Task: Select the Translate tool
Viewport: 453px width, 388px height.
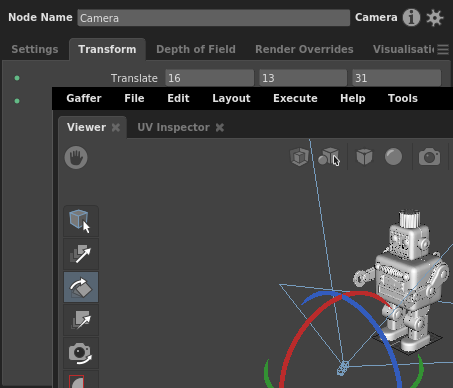Action: 81,254
